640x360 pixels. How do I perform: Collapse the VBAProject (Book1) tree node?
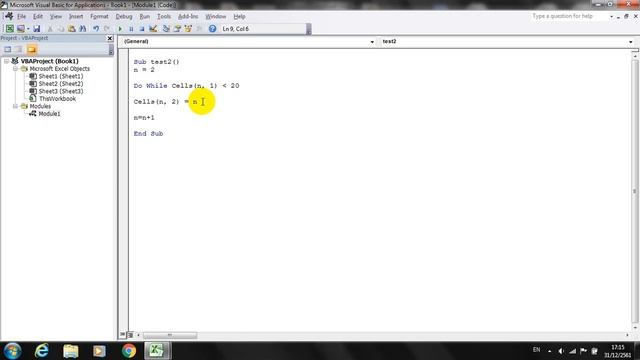coord(7,61)
